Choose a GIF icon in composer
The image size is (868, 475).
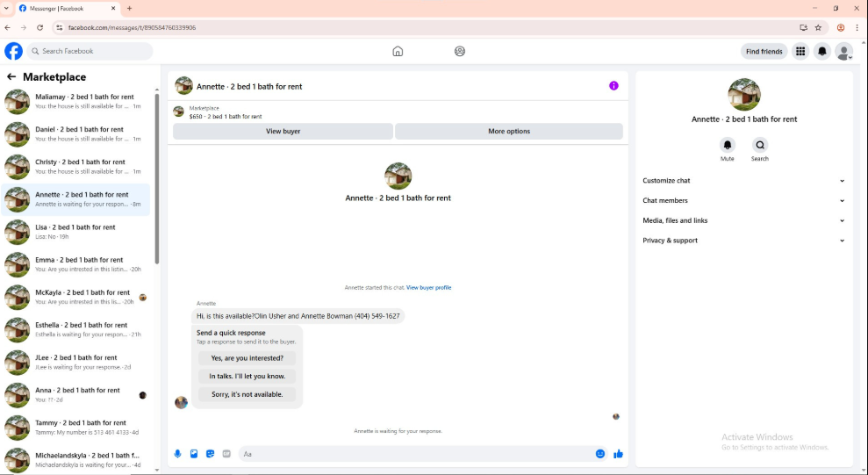pos(226,454)
